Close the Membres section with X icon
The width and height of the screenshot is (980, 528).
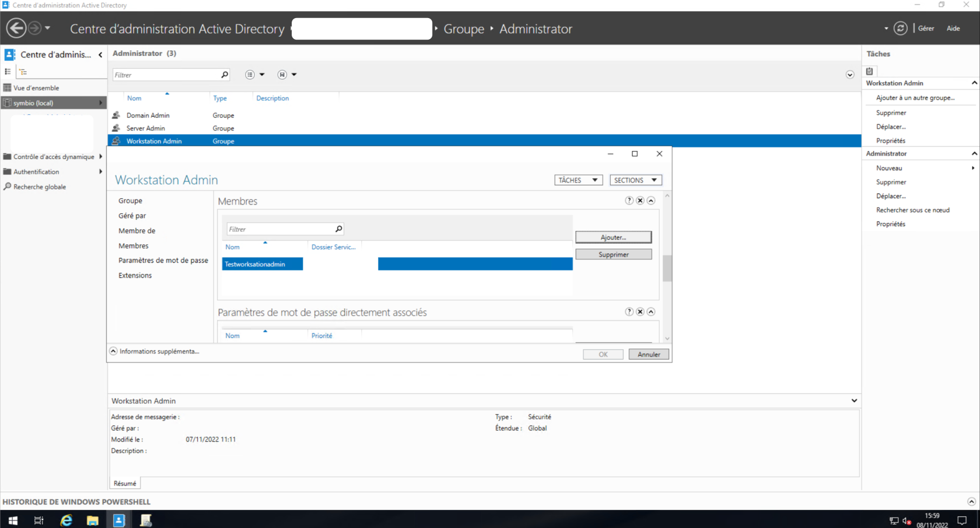pyautogui.click(x=640, y=200)
